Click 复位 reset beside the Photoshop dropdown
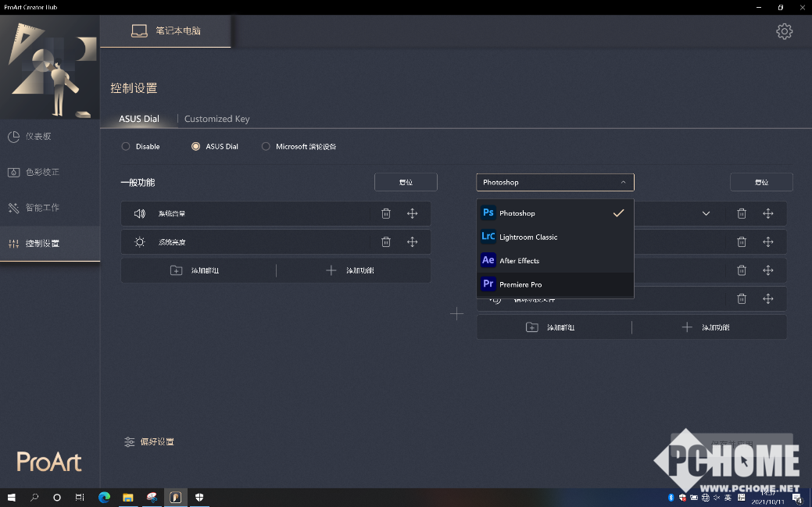The height and width of the screenshot is (507, 812). click(x=761, y=182)
